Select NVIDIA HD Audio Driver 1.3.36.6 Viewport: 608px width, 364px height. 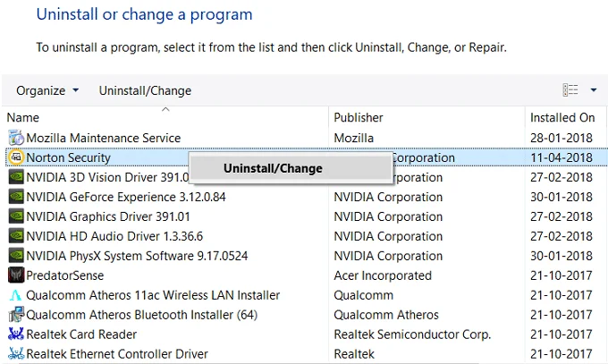tap(114, 236)
